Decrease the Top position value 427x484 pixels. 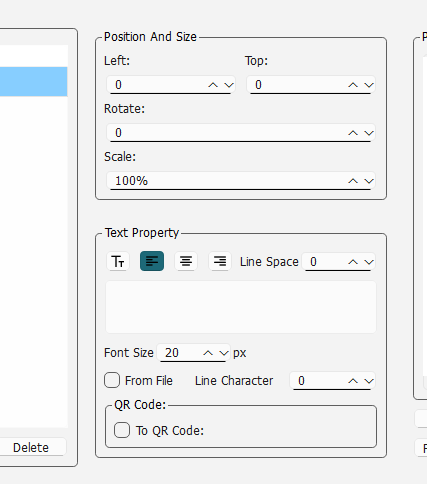(369, 85)
